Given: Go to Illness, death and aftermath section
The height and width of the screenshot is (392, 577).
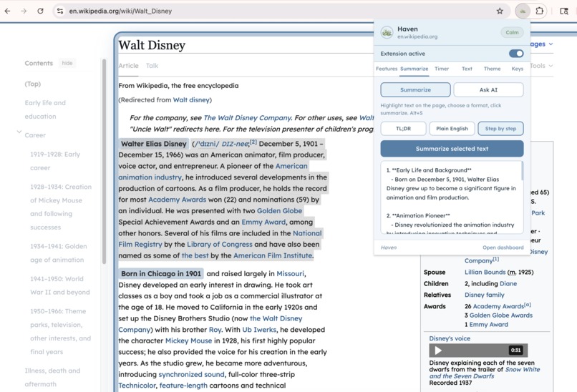Looking at the screenshot, I should click(52, 377).
